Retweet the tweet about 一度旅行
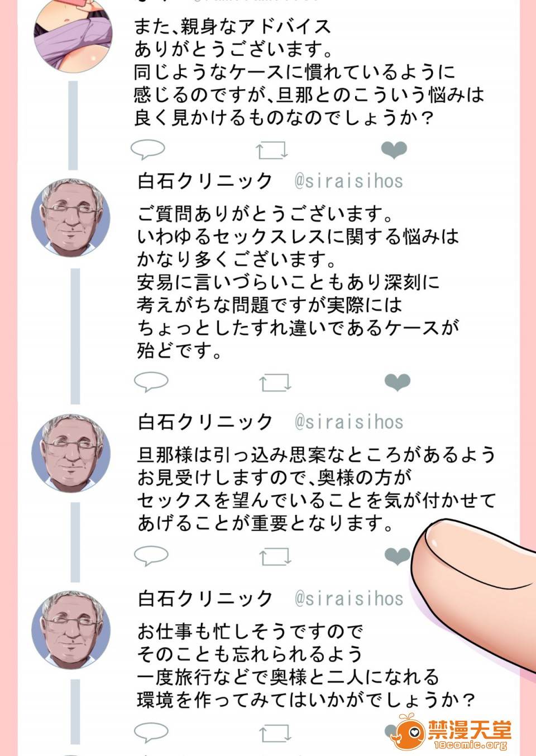The width and height of the screenshot is (536, 756). tap(275, 733)
